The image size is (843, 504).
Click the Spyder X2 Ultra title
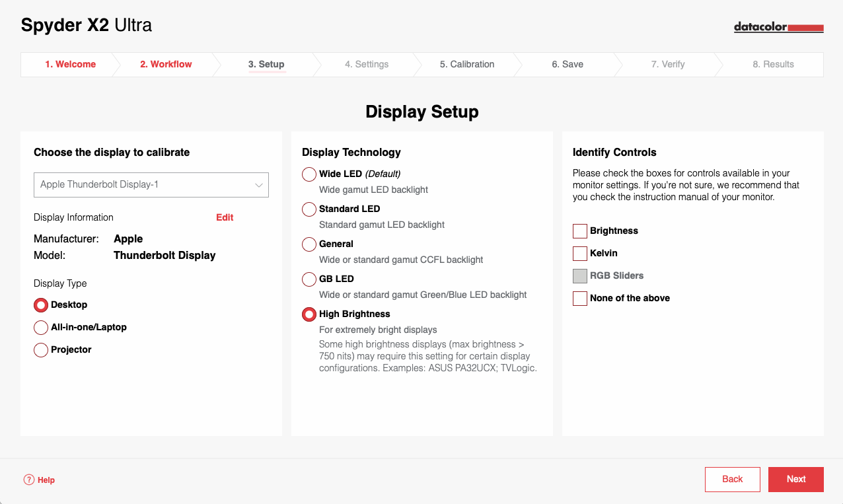[x=87, y=26]
